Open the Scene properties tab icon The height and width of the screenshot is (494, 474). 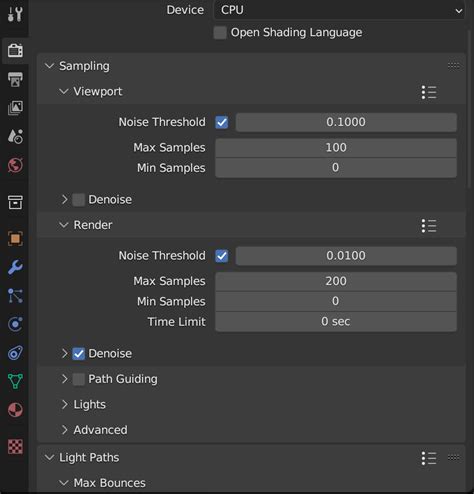point(15,136)
